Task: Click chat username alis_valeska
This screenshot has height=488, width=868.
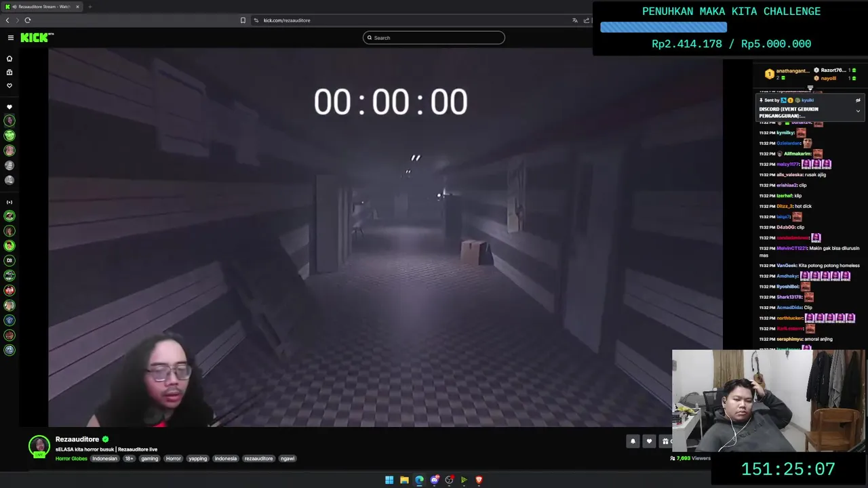Action: tap(789, 175)
